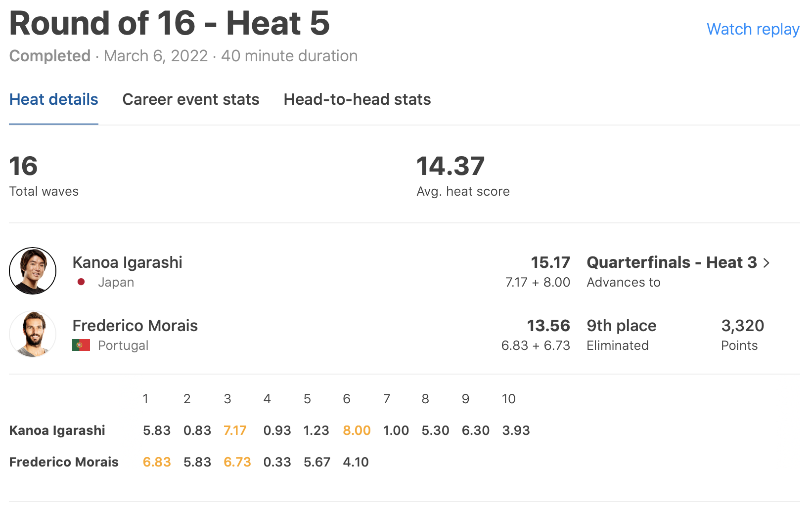Select the Heat details tab
The image size is (812, 509).
click(x=53, y=99)
